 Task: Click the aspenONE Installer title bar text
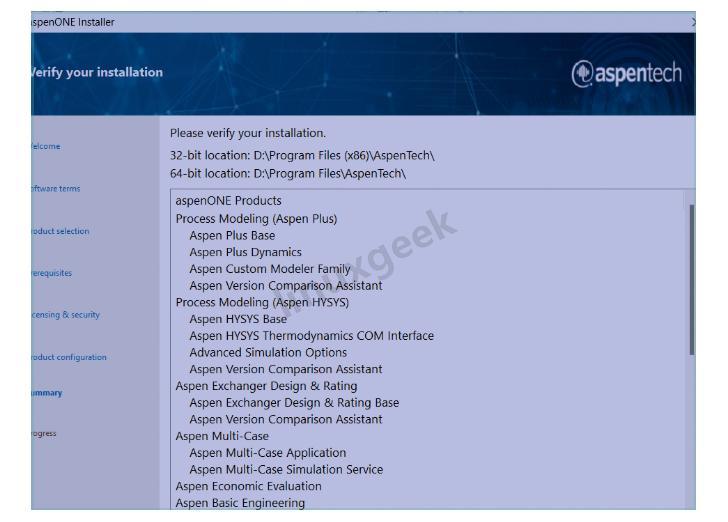pos(73,22)
